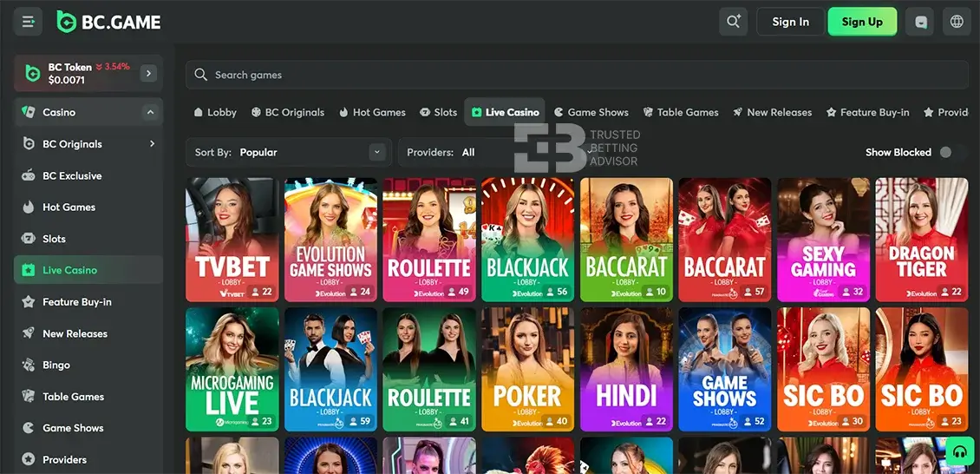Viewport: 980px width, 474px height.
Task: Click the globe language icon
Action: (x=957, y=22)
